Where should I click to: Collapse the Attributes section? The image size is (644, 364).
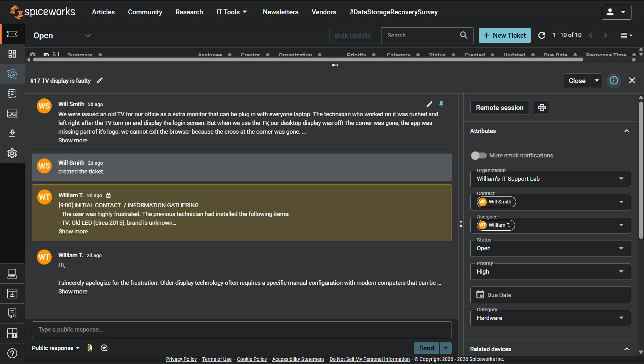tap(626, 131)
